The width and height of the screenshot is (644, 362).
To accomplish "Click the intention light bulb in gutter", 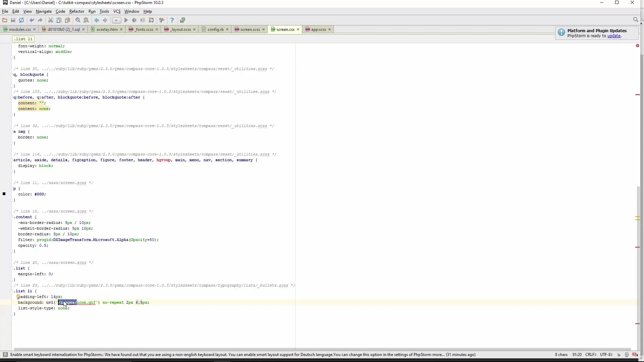I will tap(18, 296).
